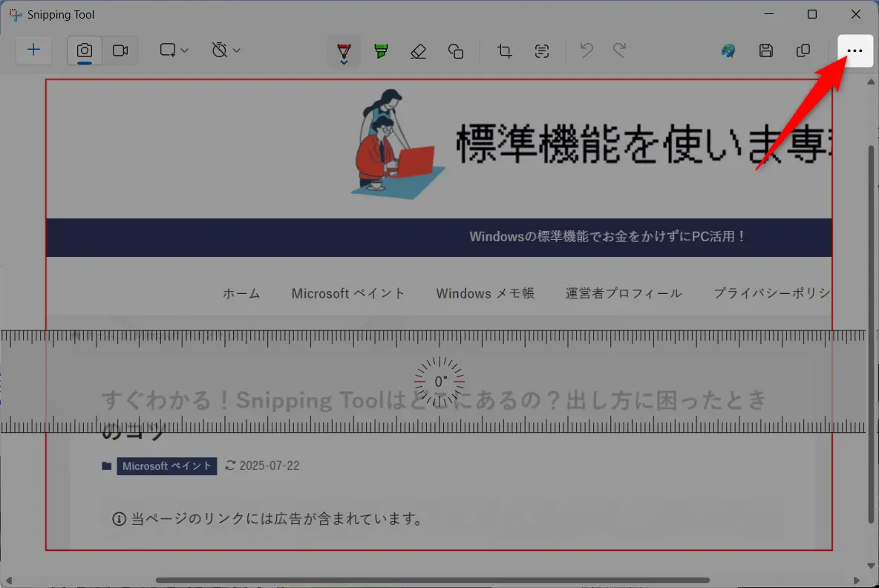
Task: Click the vertical scrollbar thumb
Action: tap(871, 334)
